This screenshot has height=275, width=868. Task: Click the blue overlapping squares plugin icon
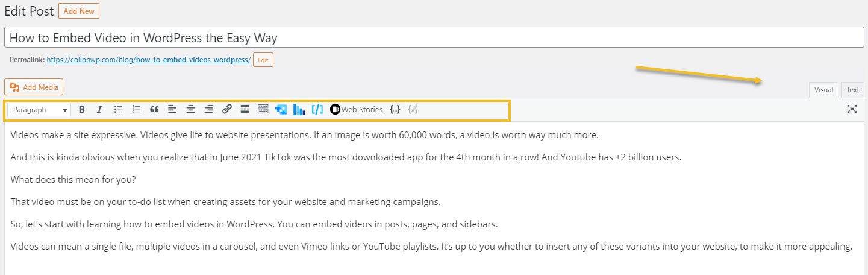(x=281, y=109)
